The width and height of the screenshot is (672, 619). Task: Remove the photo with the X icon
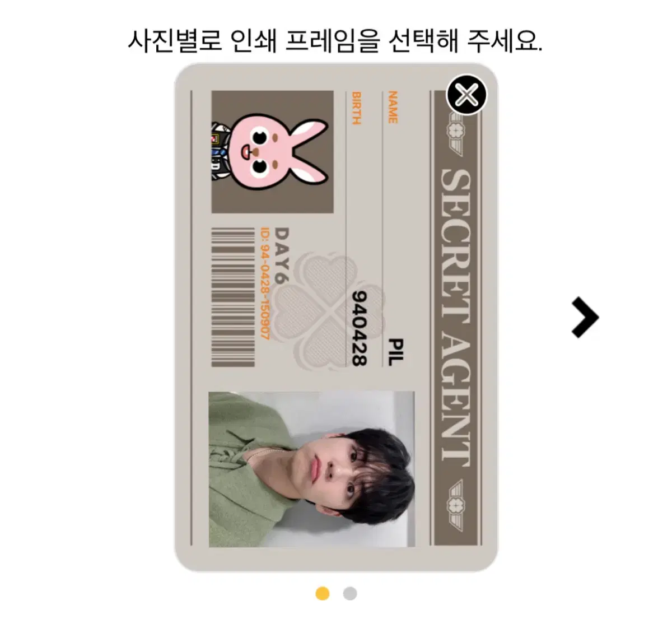point(466,94)
